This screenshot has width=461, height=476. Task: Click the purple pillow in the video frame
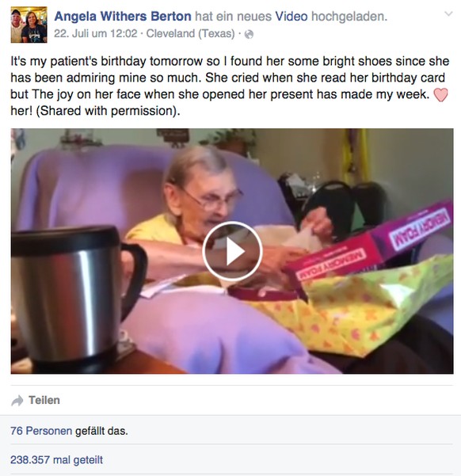(x=212, y=331)
